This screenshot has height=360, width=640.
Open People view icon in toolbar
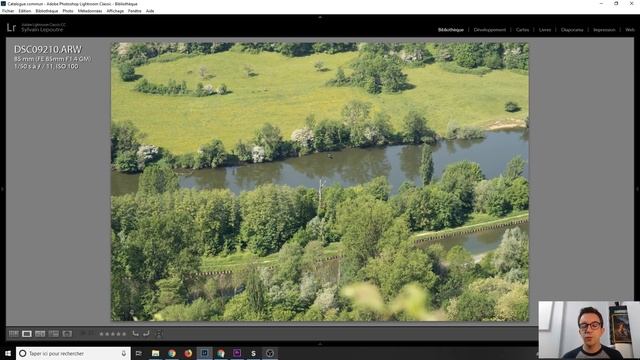point(67,334)
